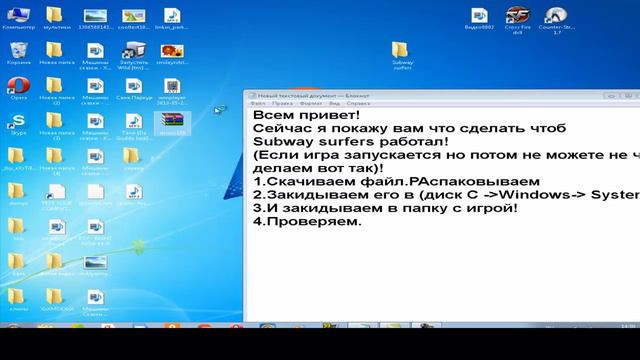Open the Корзина recycle bin icon
640x360 pixels.
tap(18, 53)
